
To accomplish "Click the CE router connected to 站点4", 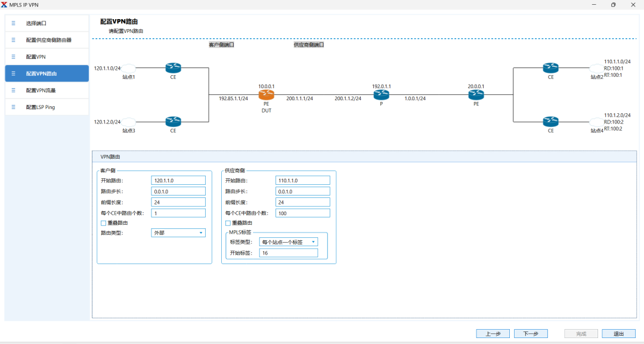I will coord(550,122).
